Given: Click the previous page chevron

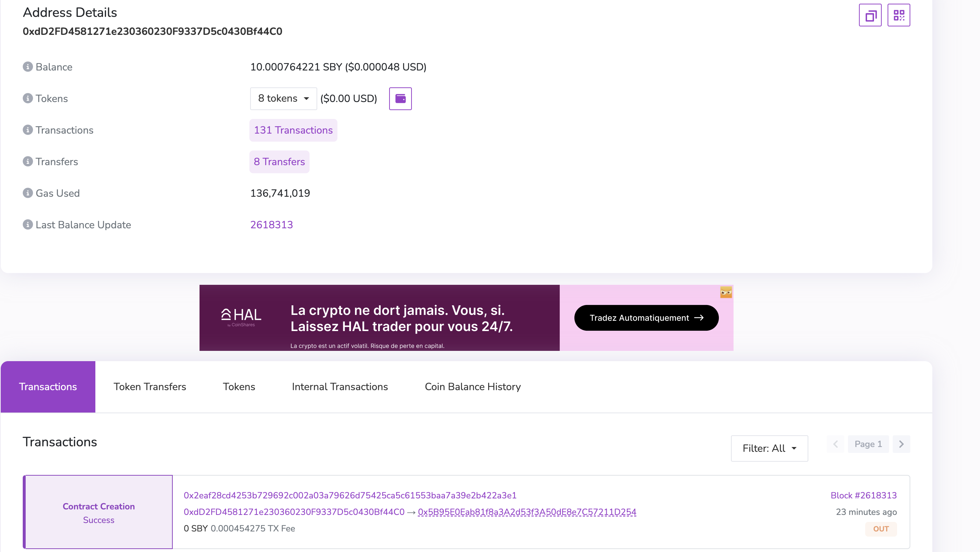Looking at the screenshot, I should click(835, 444).
